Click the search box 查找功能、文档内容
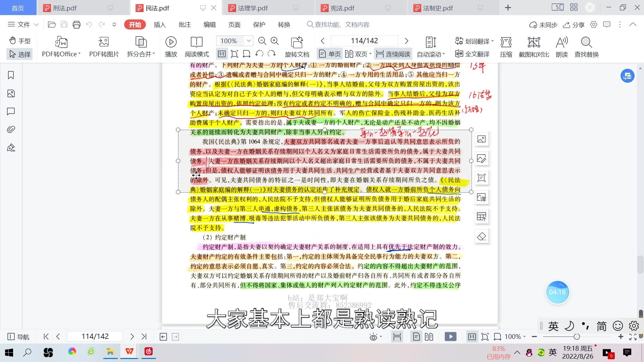This screenshot has height=362, width=644. [x=339, y=24]
